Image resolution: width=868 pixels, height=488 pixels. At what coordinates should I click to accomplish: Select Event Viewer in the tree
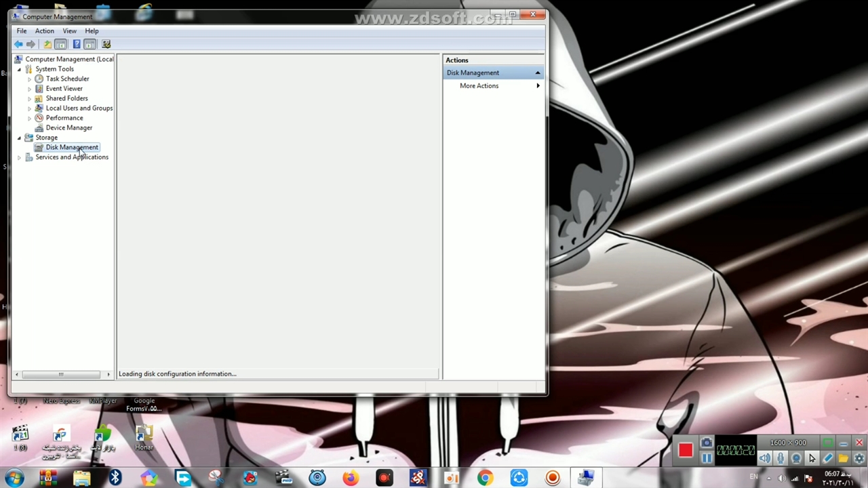click(x=64, y=88)
